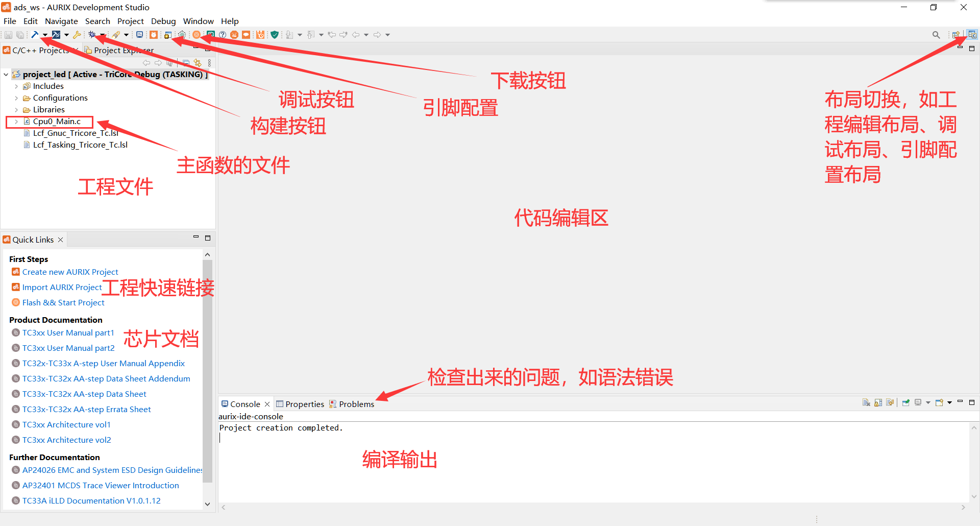Open TC3xx Architecture vol2 link
The image size is (980, 526).
click(67, 440)
